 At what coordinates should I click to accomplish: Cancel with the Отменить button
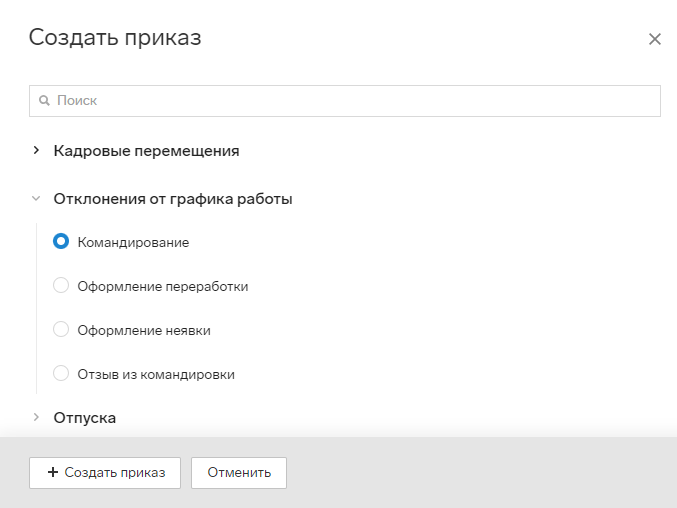(x=239, y=473)
